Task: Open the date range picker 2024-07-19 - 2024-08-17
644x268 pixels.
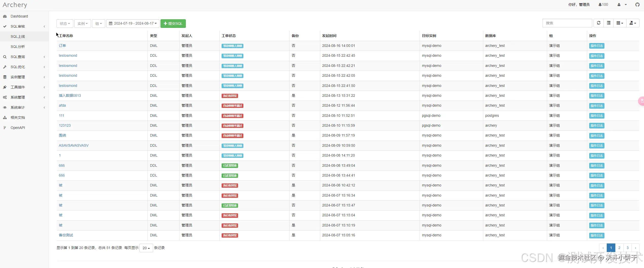Action: (x=133, y=24)
